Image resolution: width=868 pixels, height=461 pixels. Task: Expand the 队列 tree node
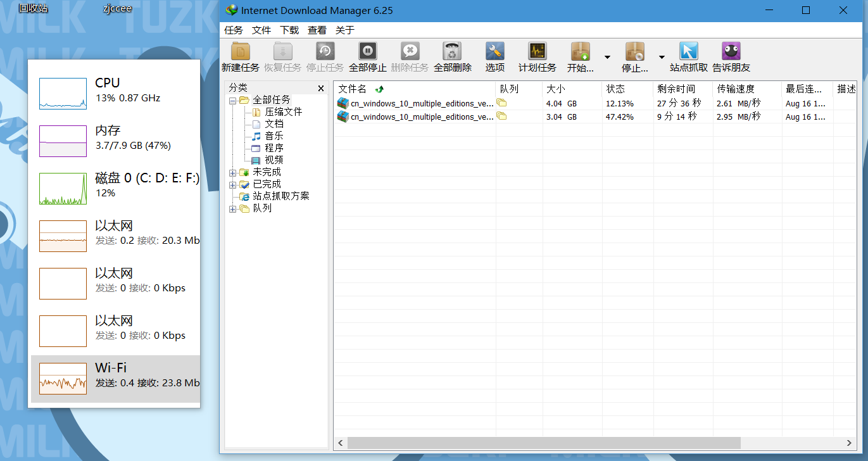click(233, 208)
